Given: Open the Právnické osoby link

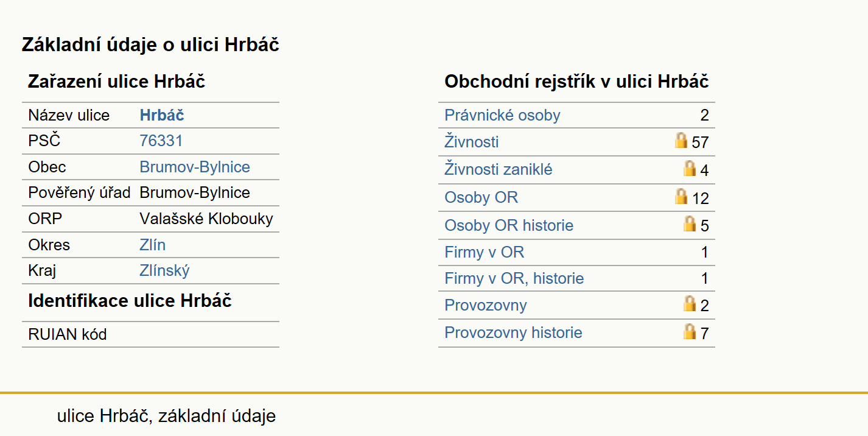Looking at the screenshot, I should (502, 115).
